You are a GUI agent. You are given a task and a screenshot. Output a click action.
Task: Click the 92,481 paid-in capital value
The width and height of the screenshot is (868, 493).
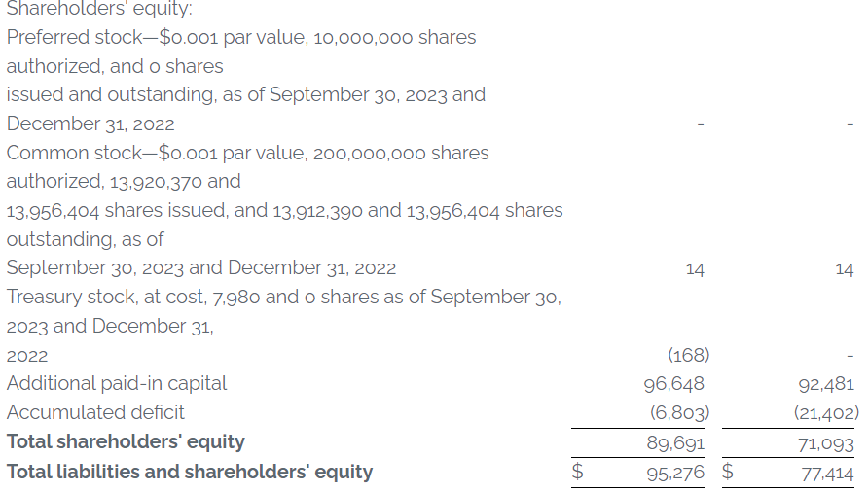(826, 383)
